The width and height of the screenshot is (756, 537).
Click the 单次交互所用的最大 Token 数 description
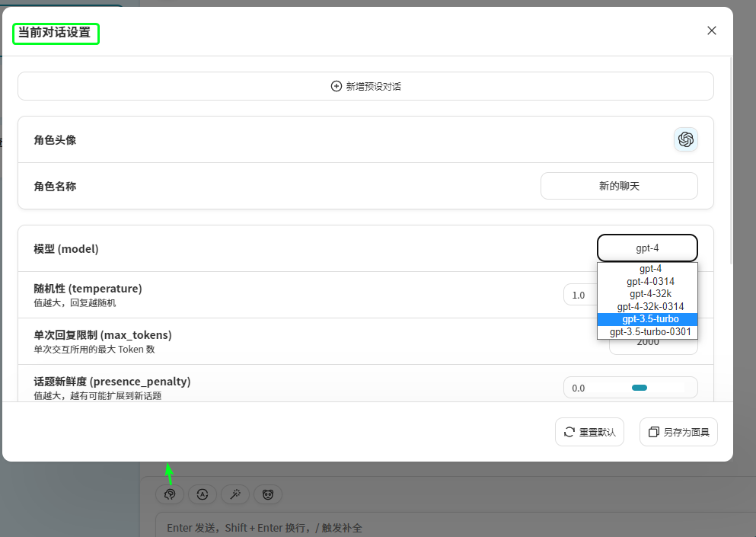coord(94,350)
